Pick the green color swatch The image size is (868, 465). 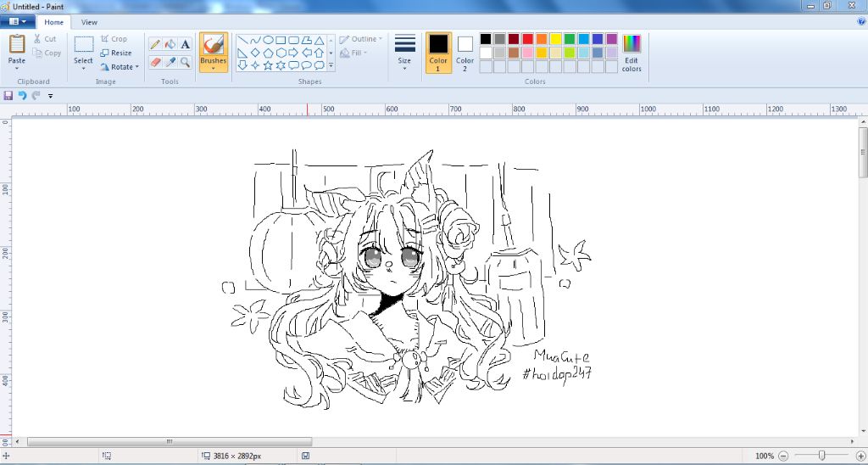tap(570, 39)
